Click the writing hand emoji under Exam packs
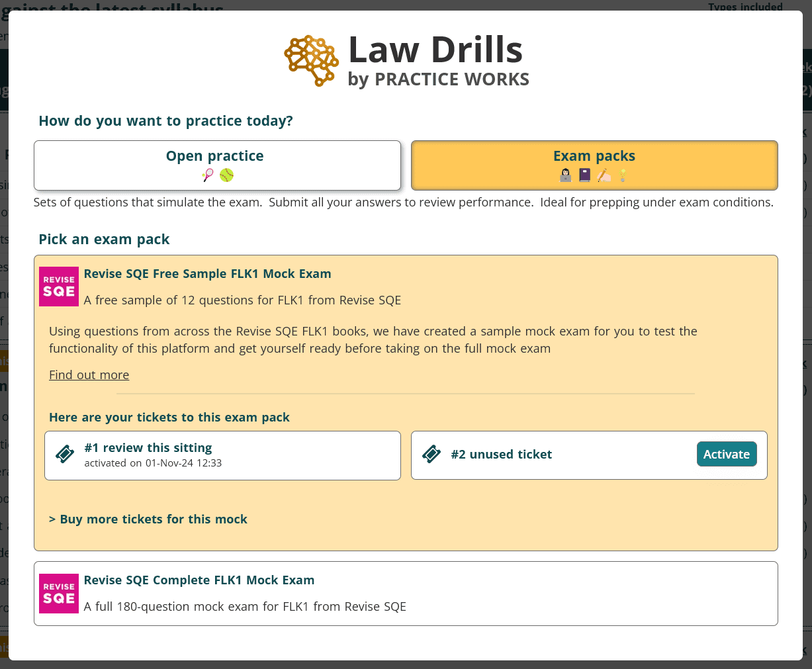Image resolution: width=812 pixels, height=669 pixels. point(603,175)
